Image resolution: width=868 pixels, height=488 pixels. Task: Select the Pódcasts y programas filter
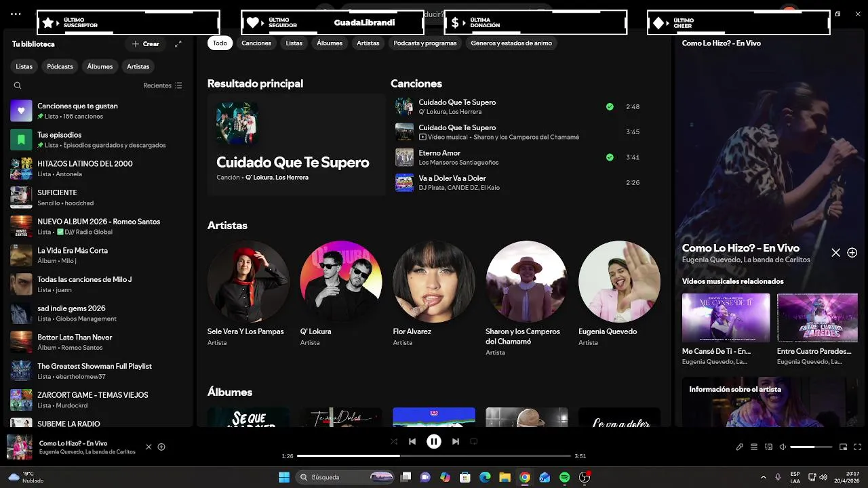(425, 43)
